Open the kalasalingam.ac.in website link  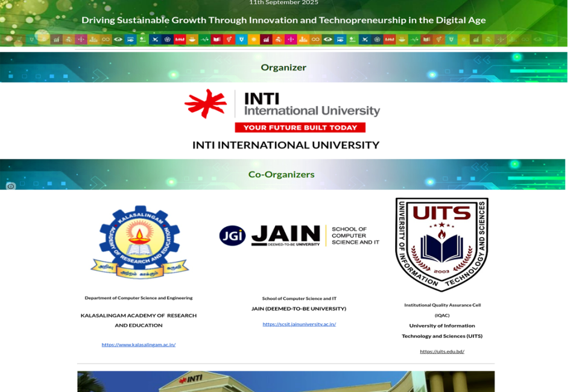point(139,345)
